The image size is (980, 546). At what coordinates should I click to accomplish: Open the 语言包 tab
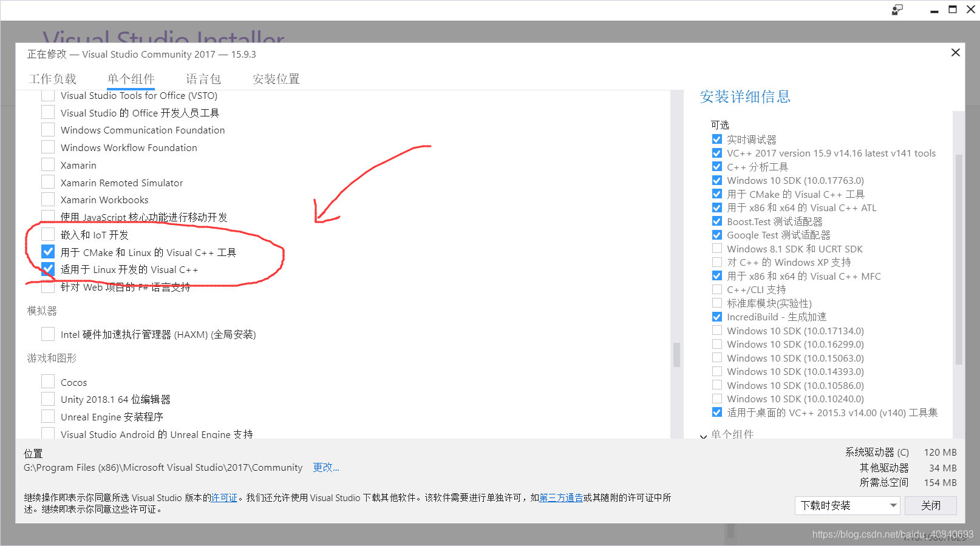pyautogui.click(x=203, y=79)
